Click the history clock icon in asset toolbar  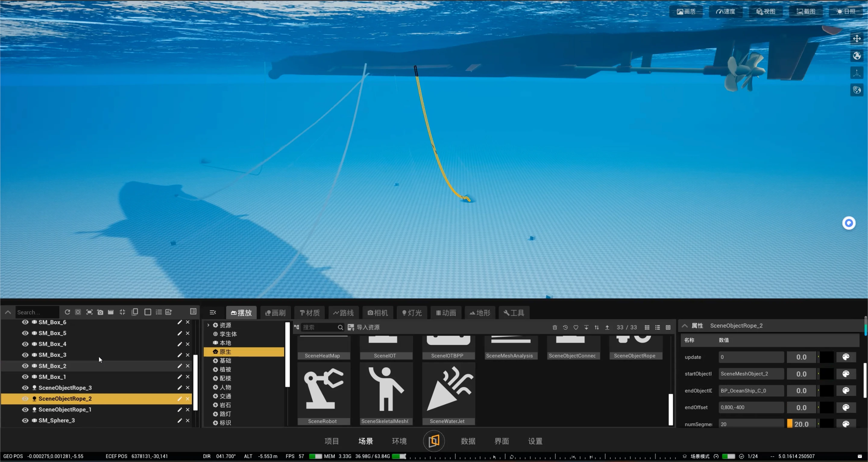565,327
